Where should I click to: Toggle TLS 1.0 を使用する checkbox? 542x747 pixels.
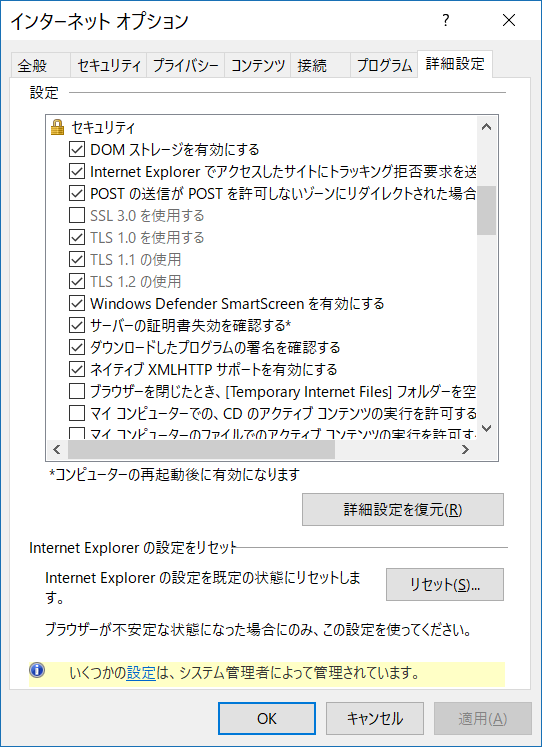tap(77, 237)
